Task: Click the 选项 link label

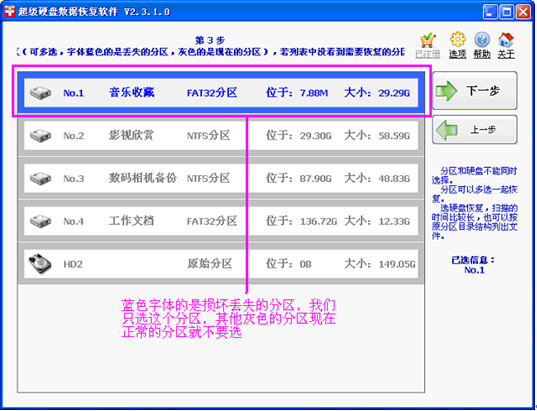Action: [458, 54]
